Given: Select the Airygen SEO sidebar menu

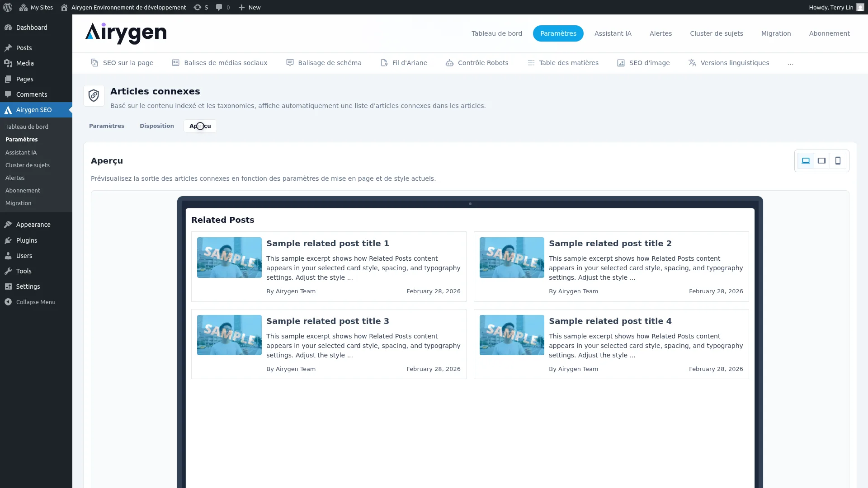Looking at the screenshot, I should point(36,110).
